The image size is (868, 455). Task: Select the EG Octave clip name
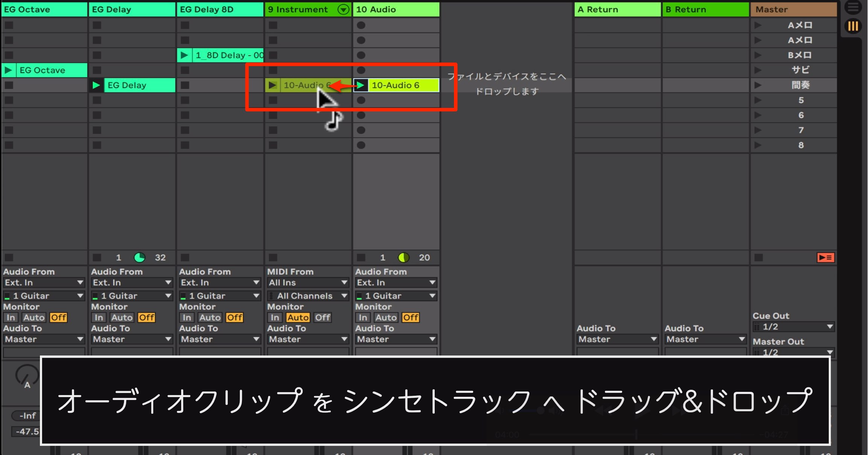tap(42, 70)
